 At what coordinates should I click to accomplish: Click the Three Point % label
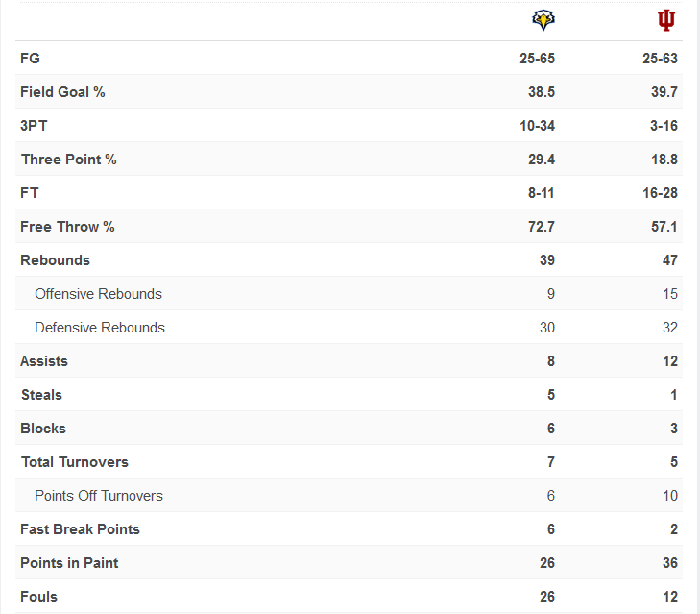[68, 160]
